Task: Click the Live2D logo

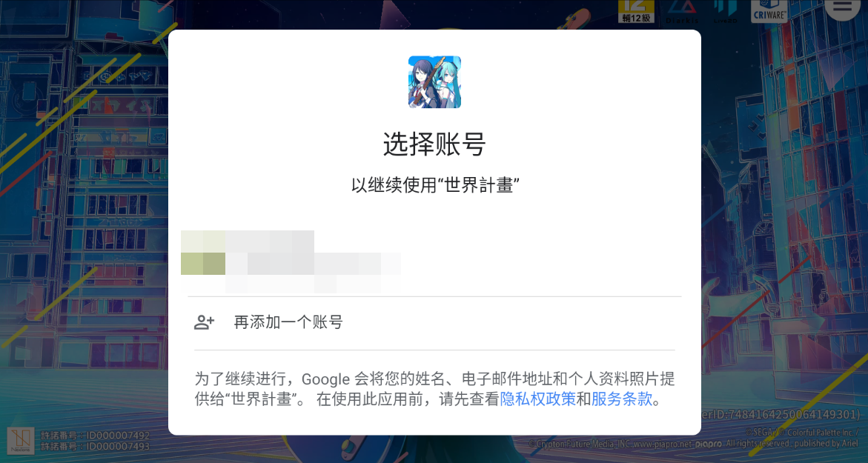Action: tap(725, 11)
